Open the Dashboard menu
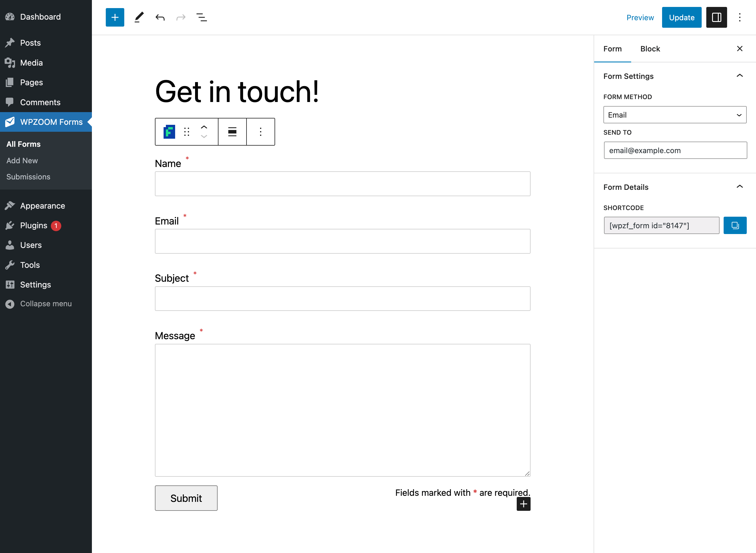This screenshot has height=553, width=756. click(x=46, y=17)
